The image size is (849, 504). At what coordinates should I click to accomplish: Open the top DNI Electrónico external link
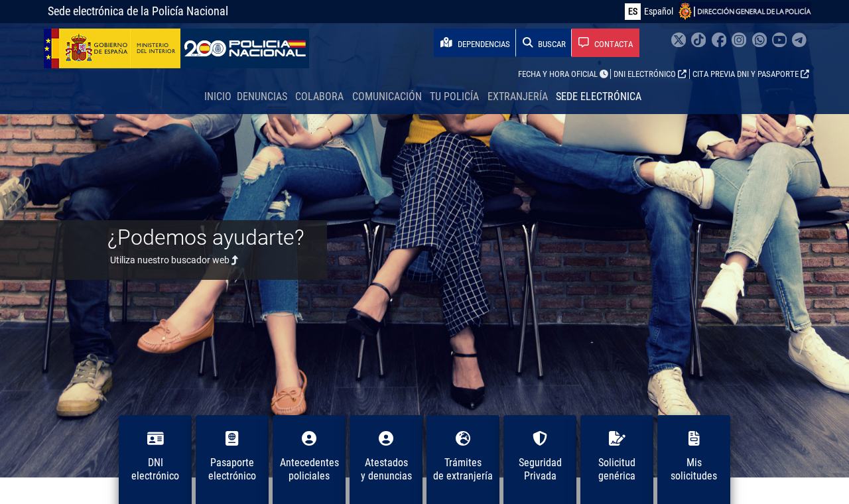pyautogui.click(x=650, y=74)
